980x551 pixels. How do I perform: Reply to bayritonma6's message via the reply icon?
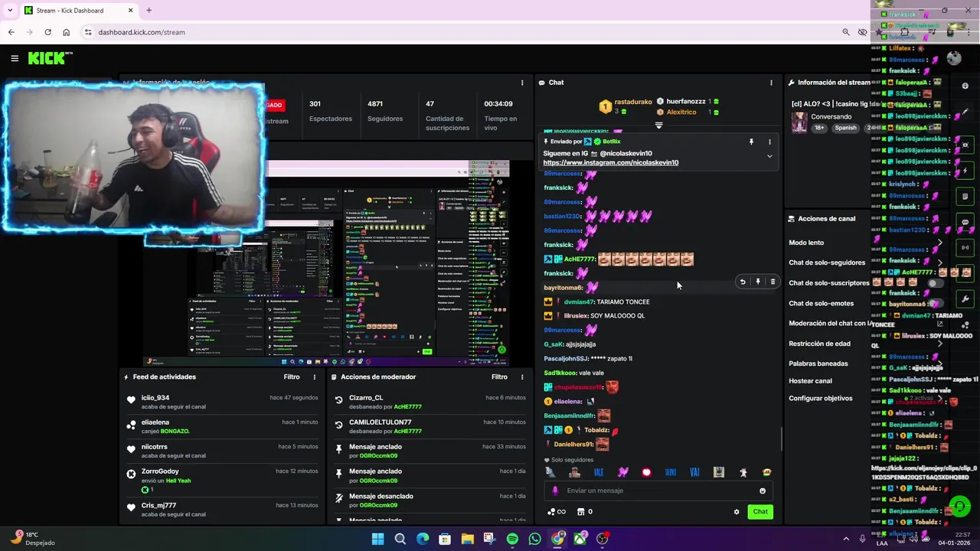pyautogui.click(x=743, y=282)
